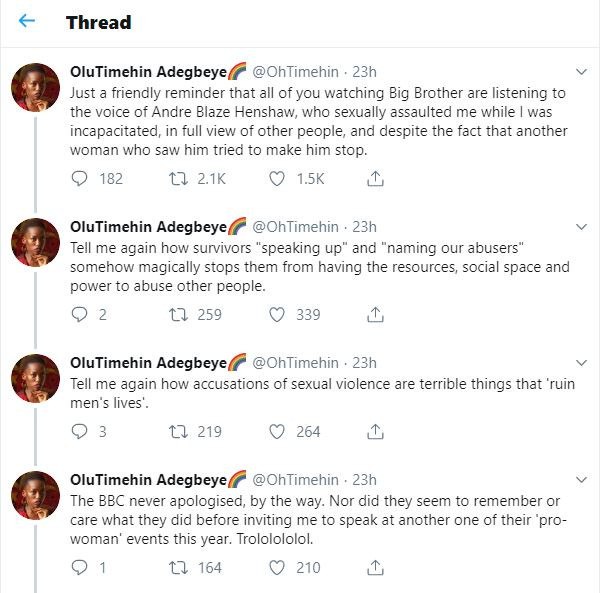
Task: Share the Big Brother tweet
Action: click(376, 178)
